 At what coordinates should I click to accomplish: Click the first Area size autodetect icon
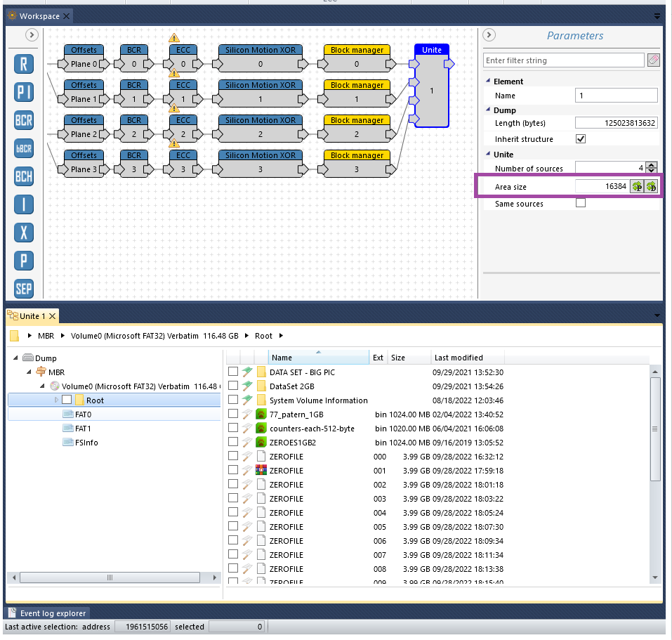pyautogui.click(x=636, y=186)
